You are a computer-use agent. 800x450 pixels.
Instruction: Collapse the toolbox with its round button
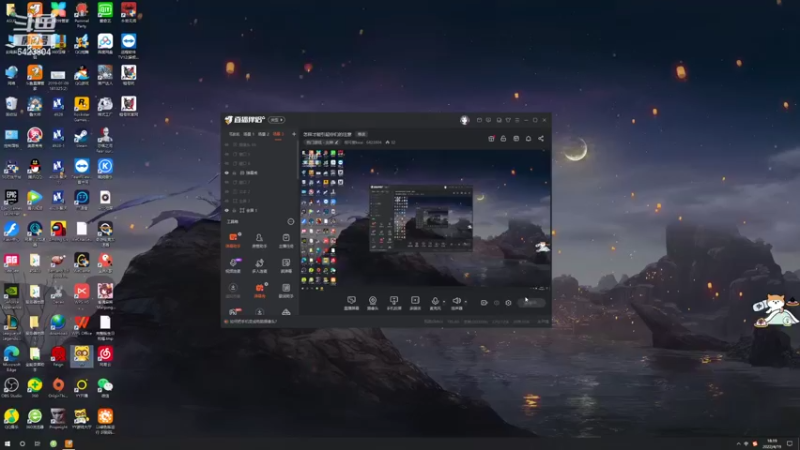click(x=290, y=221)
